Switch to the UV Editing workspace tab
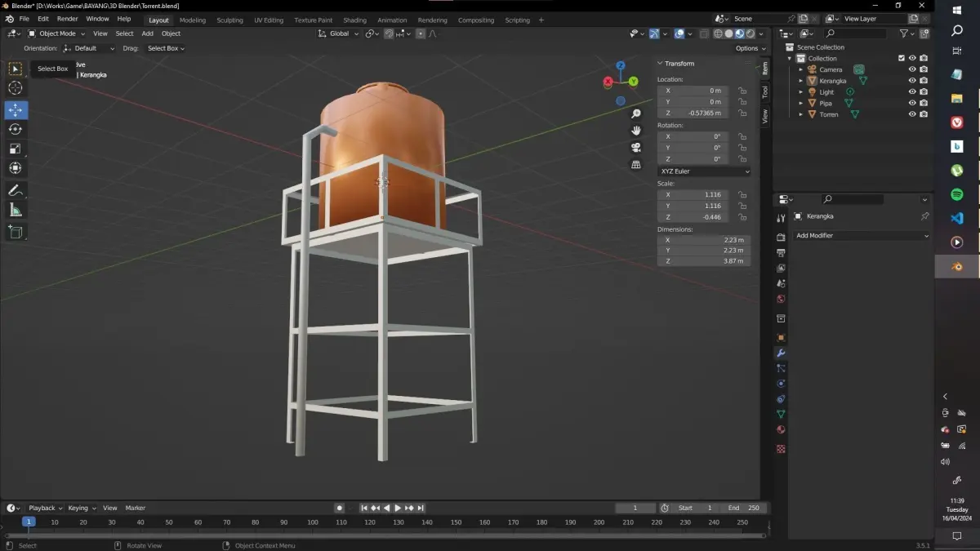 pyautogui.click(x=269, y=20)
